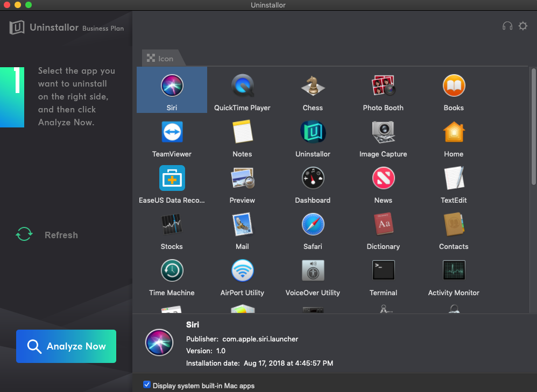Choose VoiceOver Utility app
Viewport: 537px width, 392px height.
[x=313, y=270]
